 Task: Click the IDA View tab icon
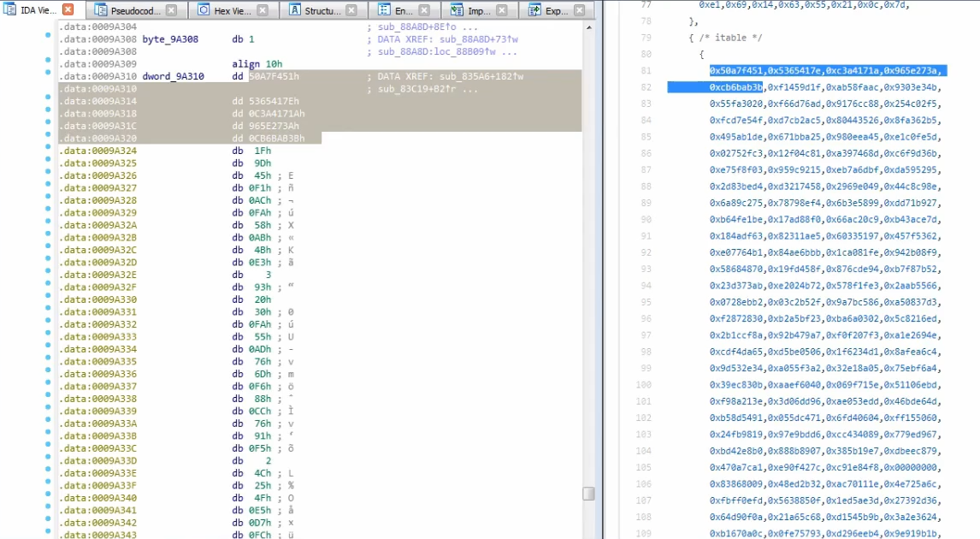point(10,9)
